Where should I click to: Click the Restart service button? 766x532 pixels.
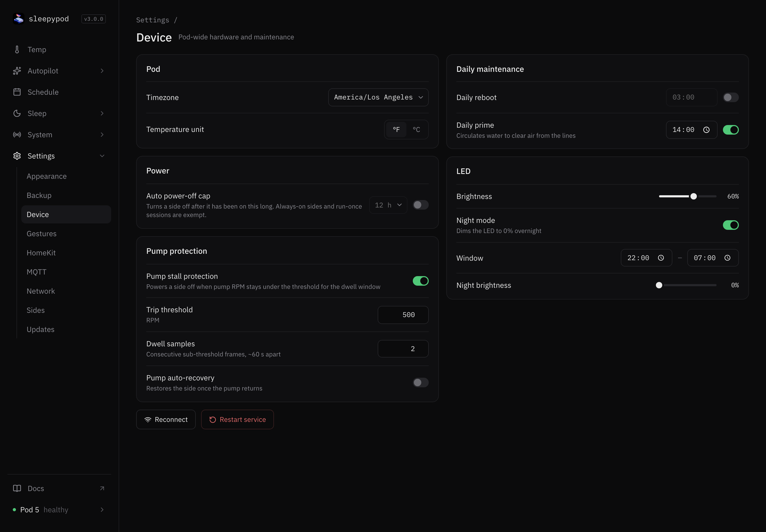[x=237, y=420]
